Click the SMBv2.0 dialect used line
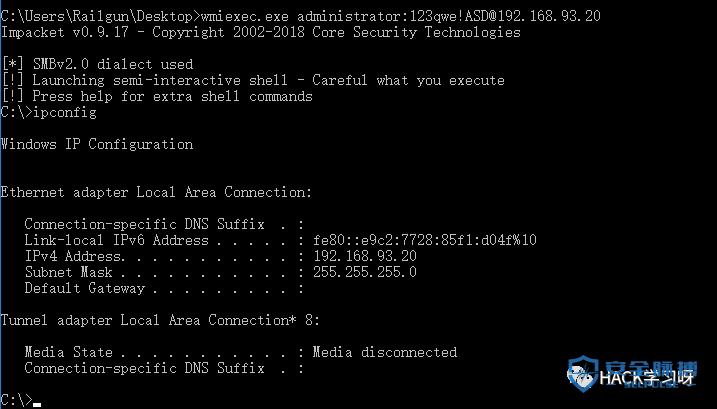This screenshot has height=409, width=717. (x=97, y=65)
